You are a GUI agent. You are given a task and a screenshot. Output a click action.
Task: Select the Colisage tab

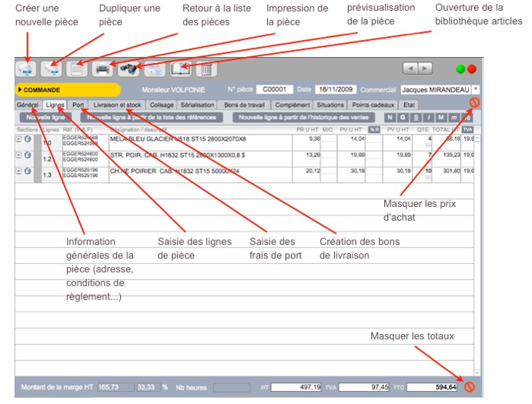pyautogui.click(x=162, y=105)
